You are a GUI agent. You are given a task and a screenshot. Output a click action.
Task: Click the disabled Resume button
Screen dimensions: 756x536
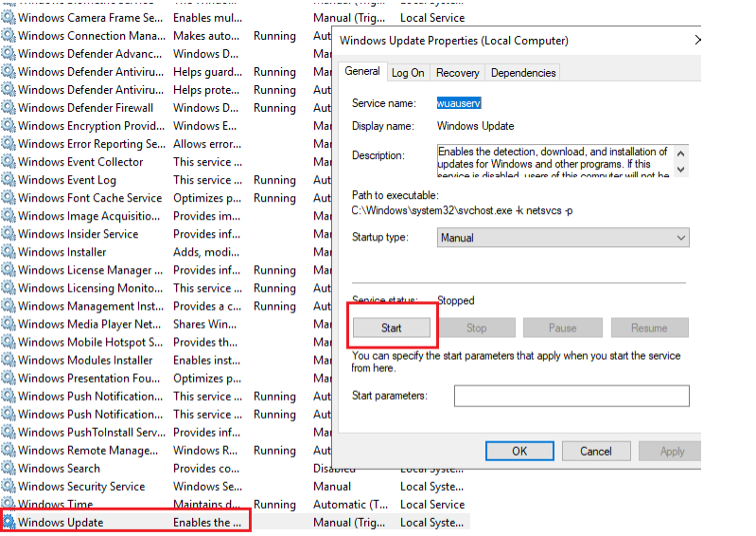coord(649,328)
